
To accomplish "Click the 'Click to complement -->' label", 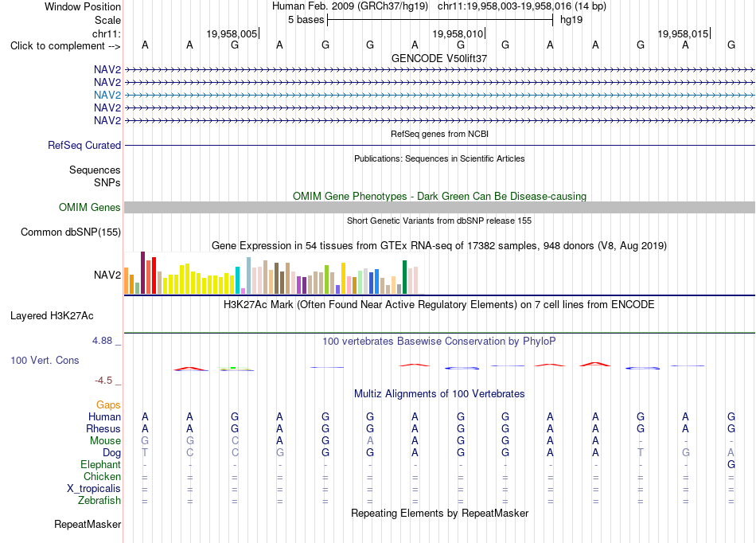I will tap(65, 46).
